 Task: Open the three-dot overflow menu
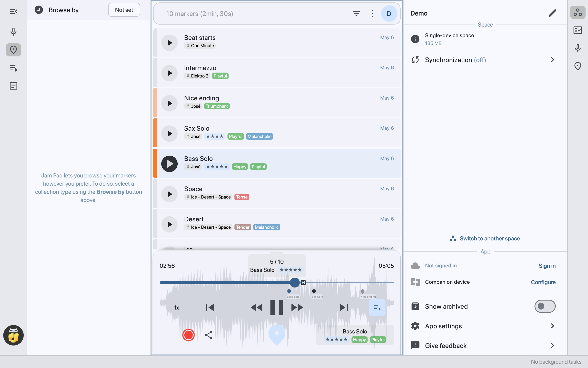click(x=372, y=14)
